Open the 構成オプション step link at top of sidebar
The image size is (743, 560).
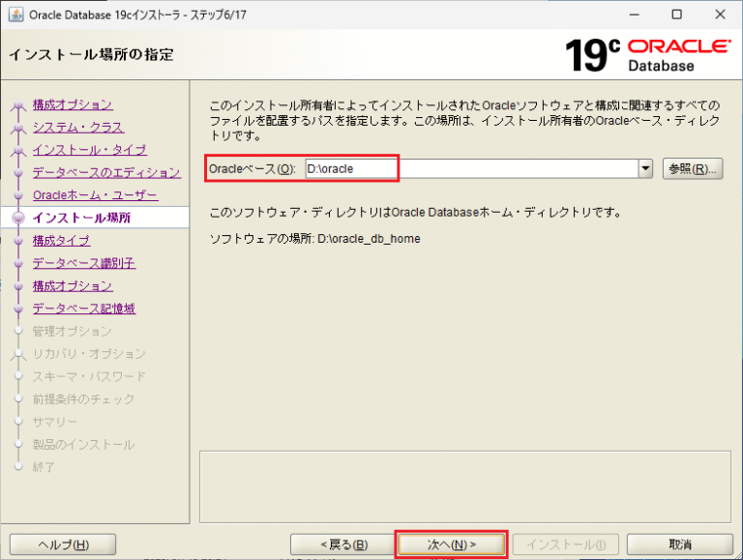click(x=73, y=104)
